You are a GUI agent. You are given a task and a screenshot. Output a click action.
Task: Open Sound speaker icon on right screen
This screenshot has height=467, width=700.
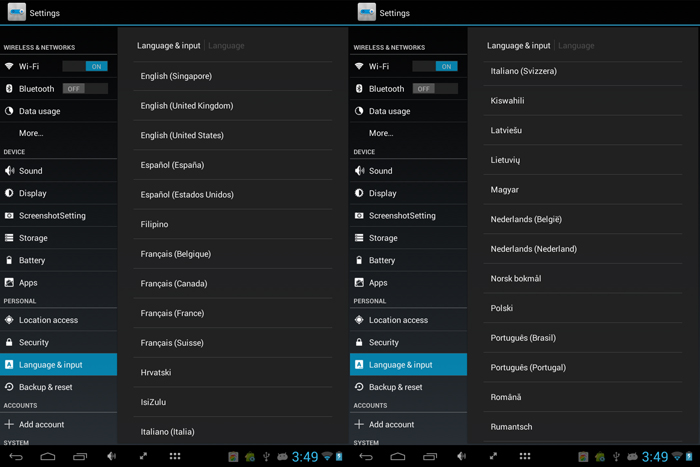(359, 171)
